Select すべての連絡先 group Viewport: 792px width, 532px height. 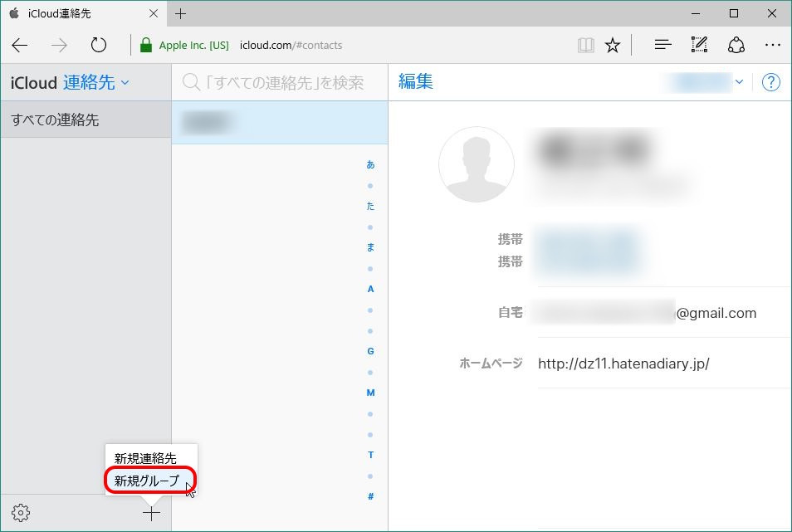(86, 120)
